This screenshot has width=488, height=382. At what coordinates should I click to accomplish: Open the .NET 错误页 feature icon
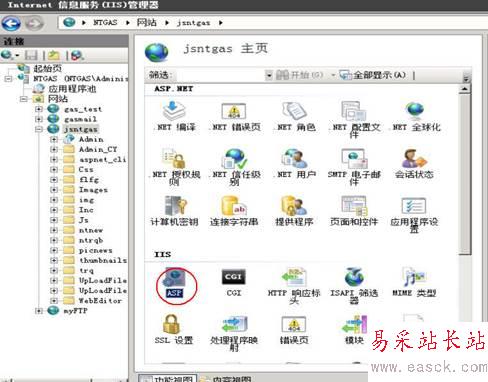pyautogui.click(x=234, y=111)
